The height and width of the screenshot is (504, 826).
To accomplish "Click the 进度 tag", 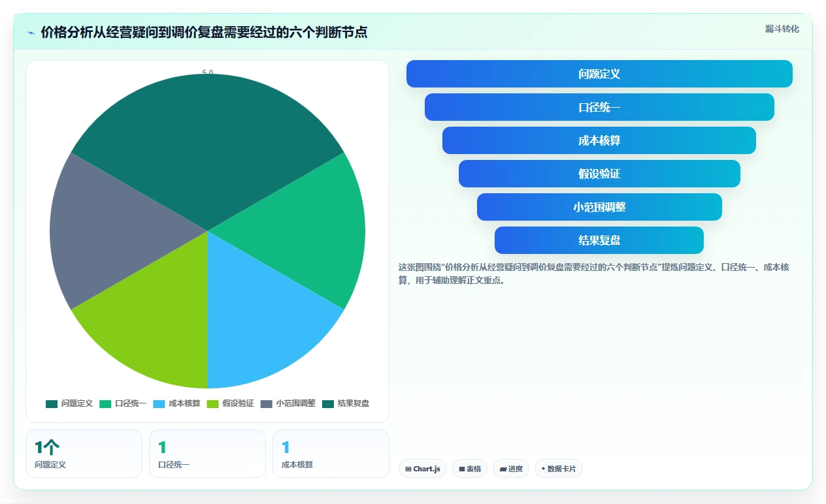I will [511, 469].
